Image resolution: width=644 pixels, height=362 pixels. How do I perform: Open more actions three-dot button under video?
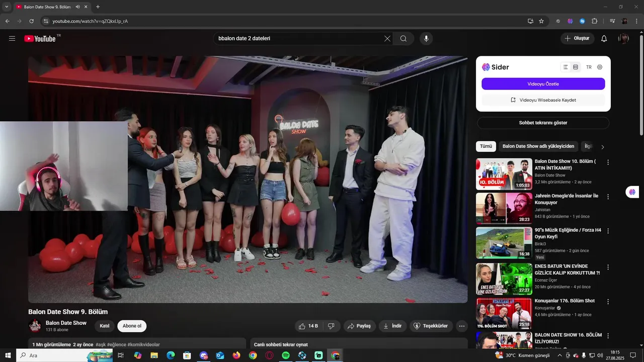[462, 326]
